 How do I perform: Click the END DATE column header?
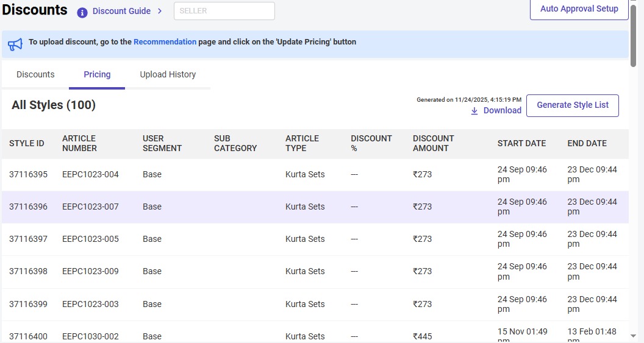(587, 144)
